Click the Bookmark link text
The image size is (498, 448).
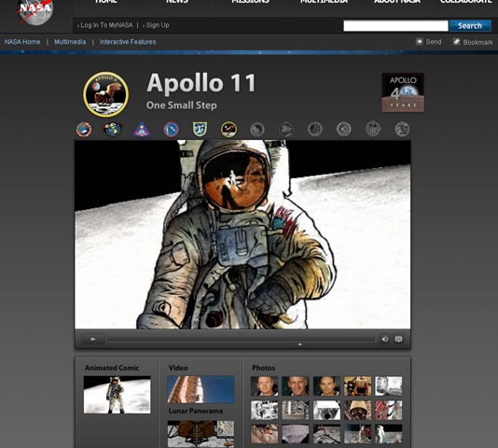point(478,42)
